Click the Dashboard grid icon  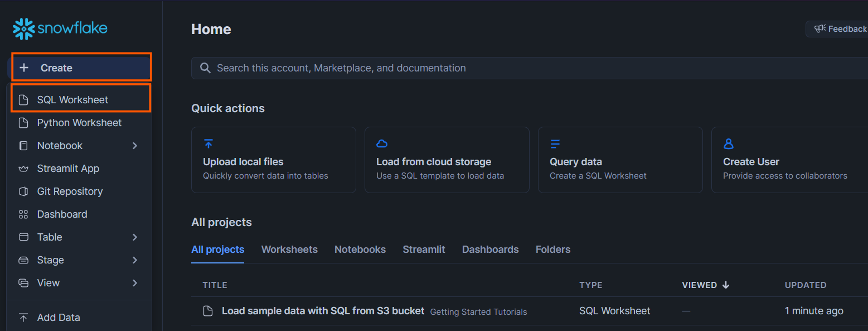click(x=23, y=214)
